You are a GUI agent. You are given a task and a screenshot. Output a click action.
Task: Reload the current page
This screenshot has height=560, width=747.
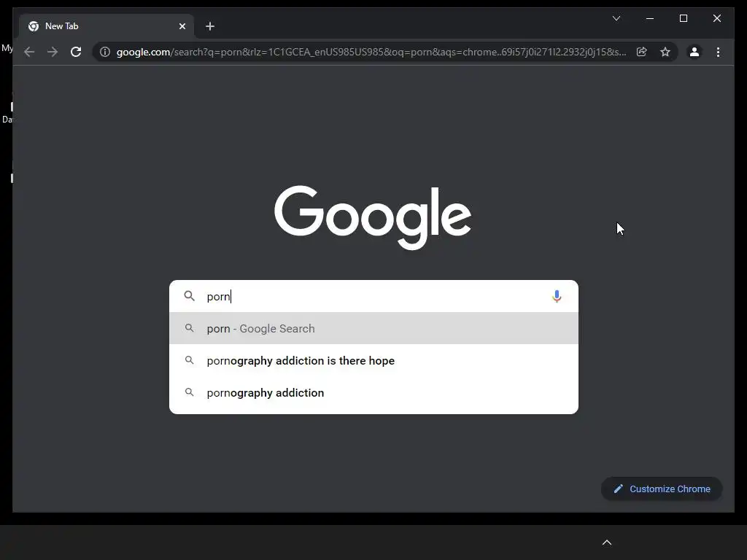[76, 52]
